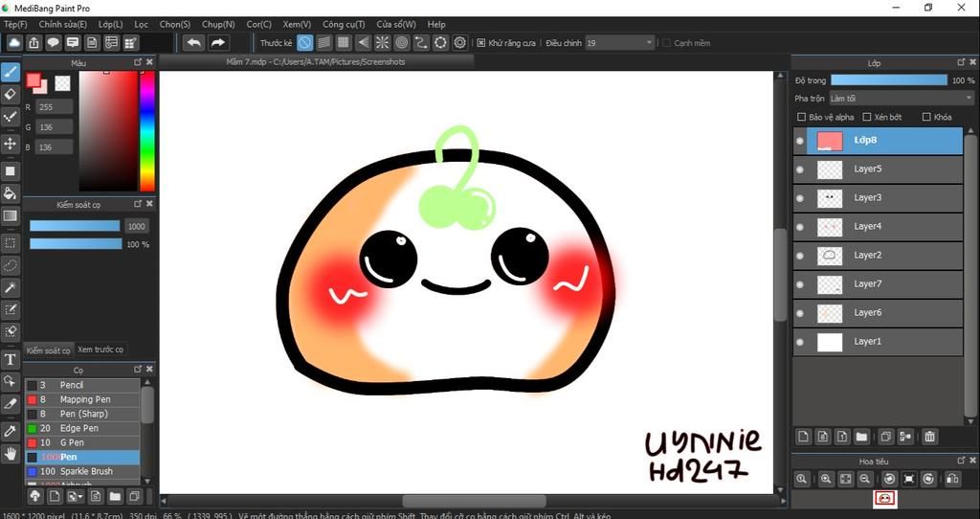This screenshot has width=980, height=519.
Task: Select the Magic Wand tool
Action: 10,287
